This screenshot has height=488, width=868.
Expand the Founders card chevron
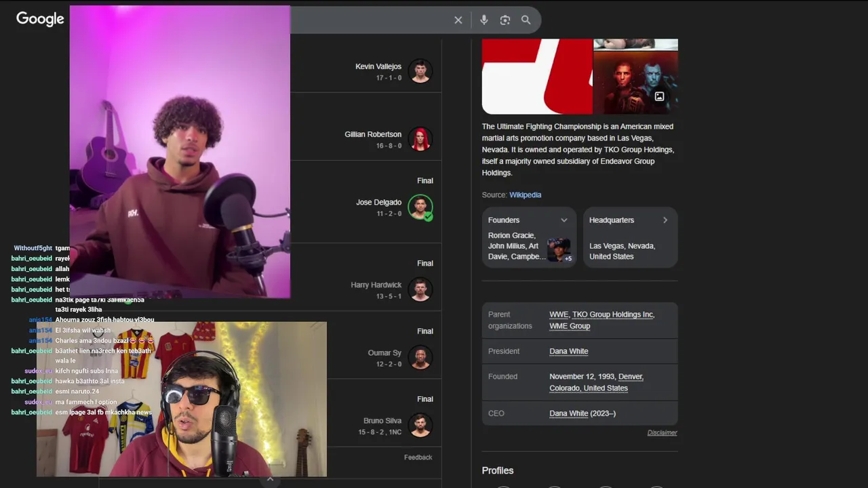[564, 220]
